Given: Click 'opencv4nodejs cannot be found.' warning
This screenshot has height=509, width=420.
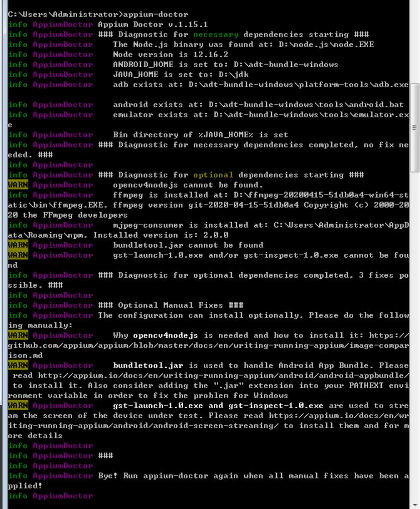Looking at the screenshot, I should tap(188, 185).
